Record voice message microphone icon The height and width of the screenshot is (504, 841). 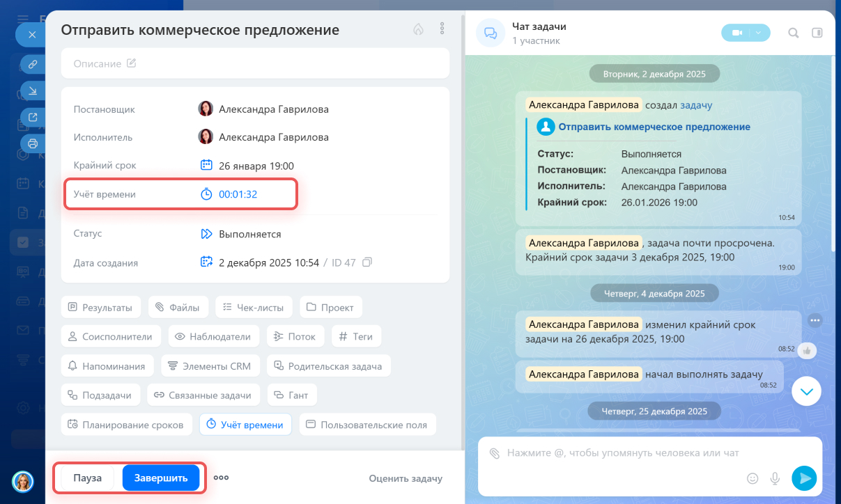tap(774, 478)
